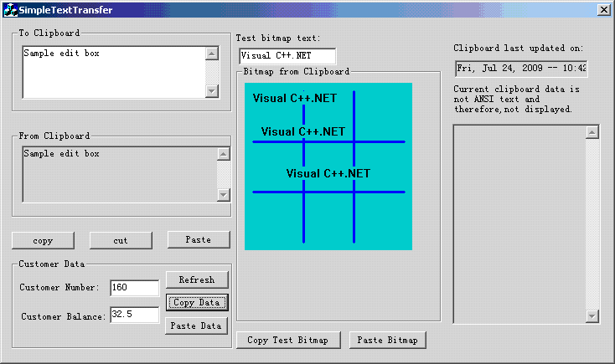
Task: Click the Refresh button in Customer Data
Action: coord(197,279)
